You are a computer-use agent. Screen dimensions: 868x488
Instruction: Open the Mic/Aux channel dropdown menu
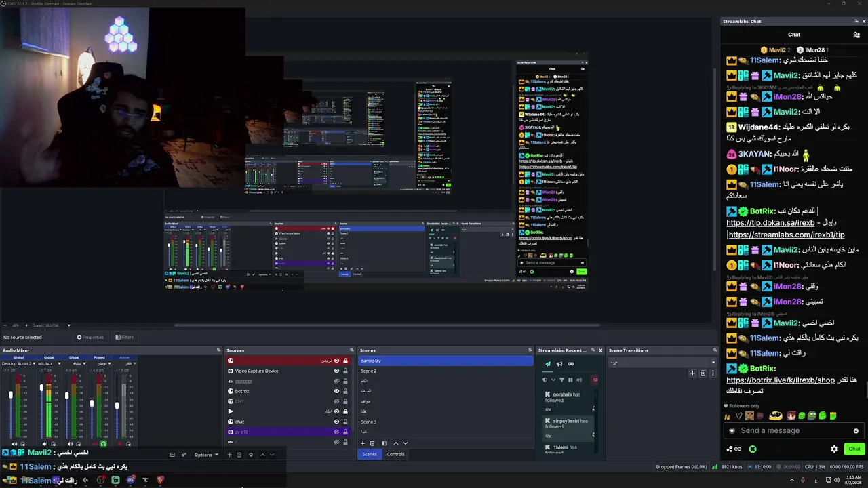[59, 364]
